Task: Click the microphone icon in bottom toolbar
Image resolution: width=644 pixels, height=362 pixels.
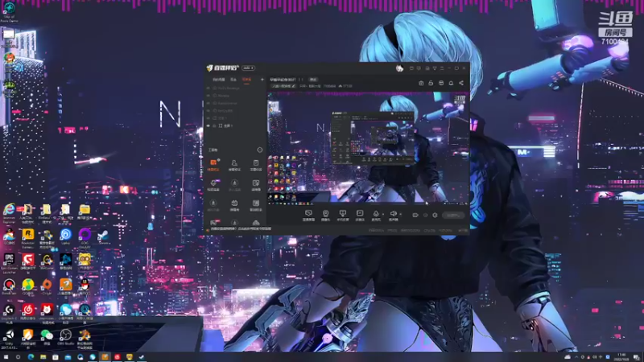Action: pos(375,215)
